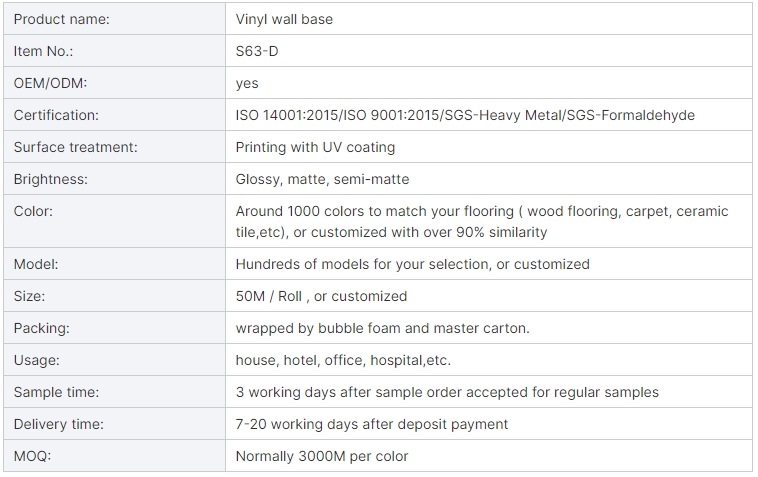
Task: Click 'wrapped by bubble foam' packing text
Action: (x=315, y=328)
